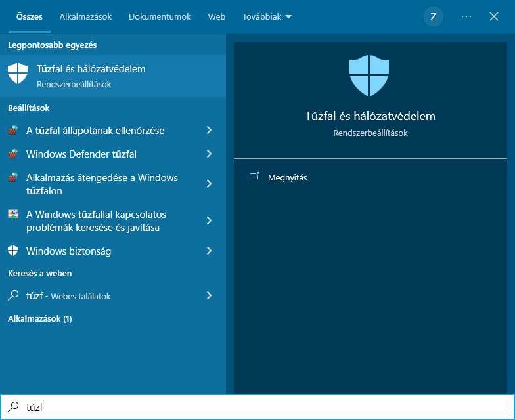Click shield icon beside best match result
The width and height of the screenshot is (515, 420).
[18, 73]
